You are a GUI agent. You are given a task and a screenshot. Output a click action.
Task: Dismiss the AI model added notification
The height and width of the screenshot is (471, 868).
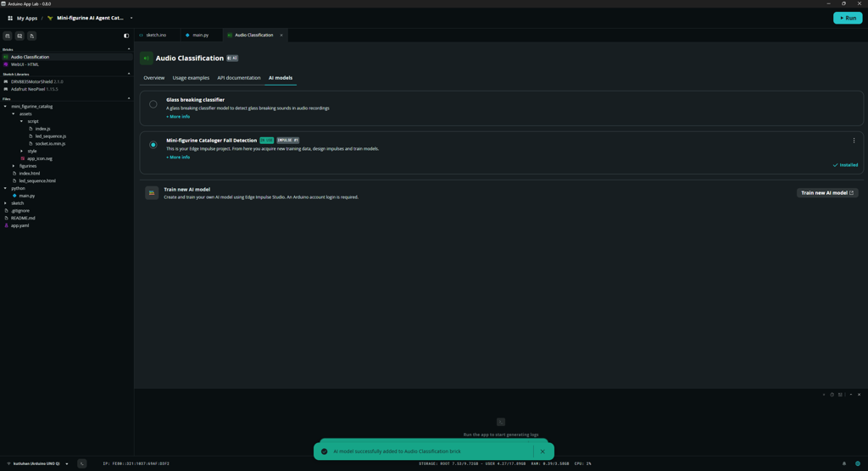pos(542,452)
